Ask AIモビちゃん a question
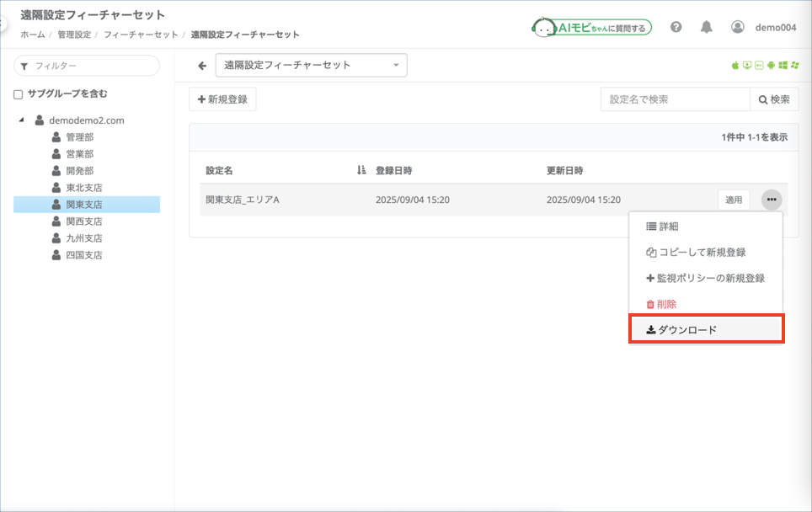 [x=592, y=28]
